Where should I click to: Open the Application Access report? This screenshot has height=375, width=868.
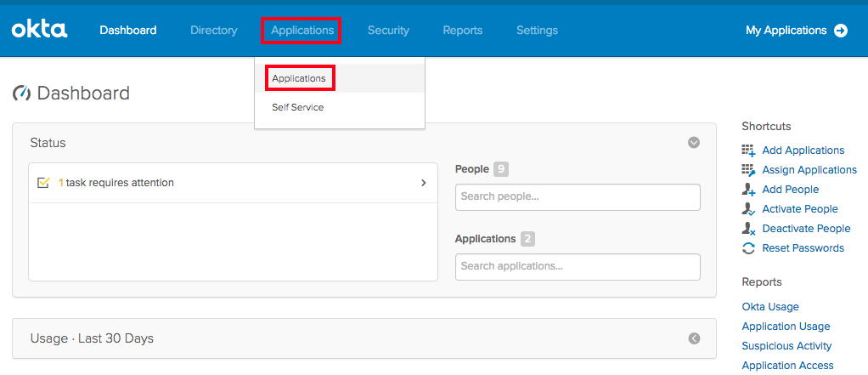787,365
